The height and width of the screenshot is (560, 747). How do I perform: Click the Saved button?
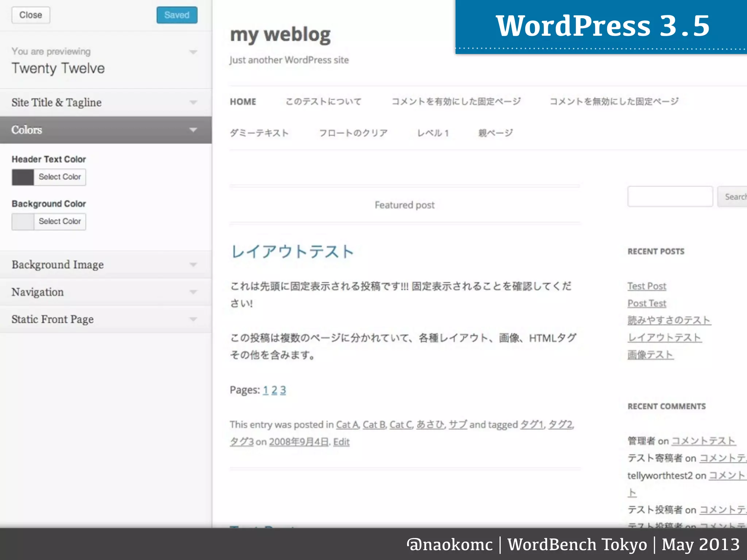click(x=177, y=15)
